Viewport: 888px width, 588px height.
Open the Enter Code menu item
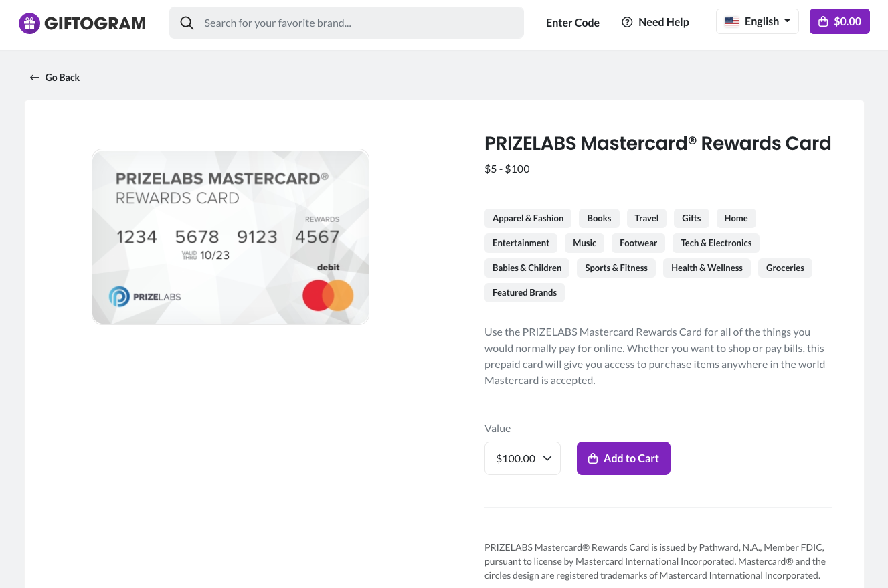pos(573,23)
